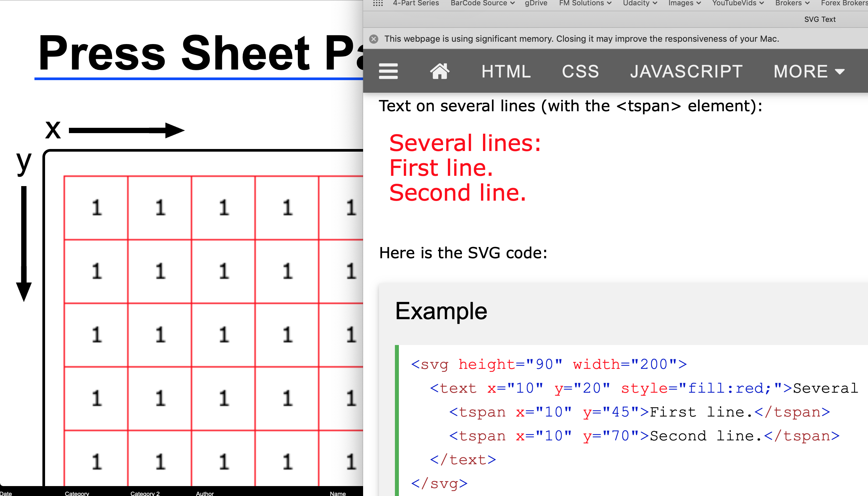This screenshot has height=496, width=868.
Task: Open the hamburger menu in W3Schools navbar
Action: 388,71
